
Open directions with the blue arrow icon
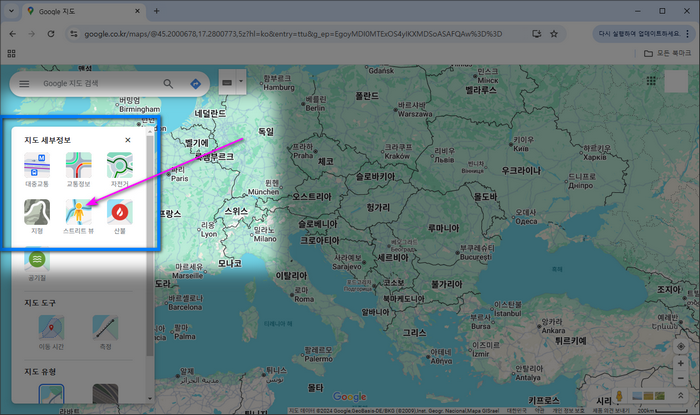pyautogui.click(x=196, y=84)
